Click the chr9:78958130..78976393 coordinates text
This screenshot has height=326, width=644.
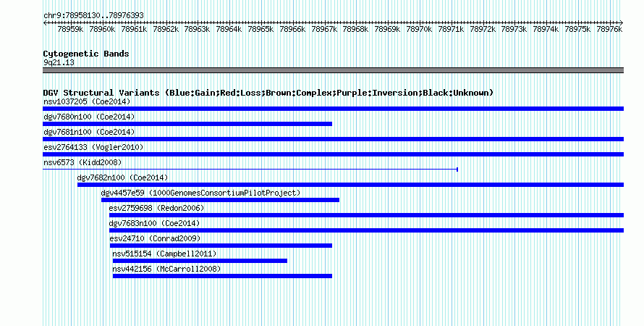[93, 15]
